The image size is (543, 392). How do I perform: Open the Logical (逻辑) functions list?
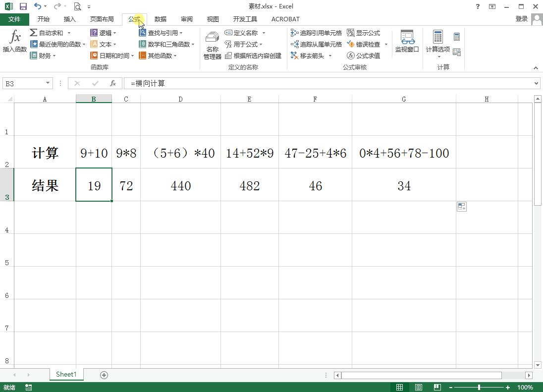tap(103, 33)
